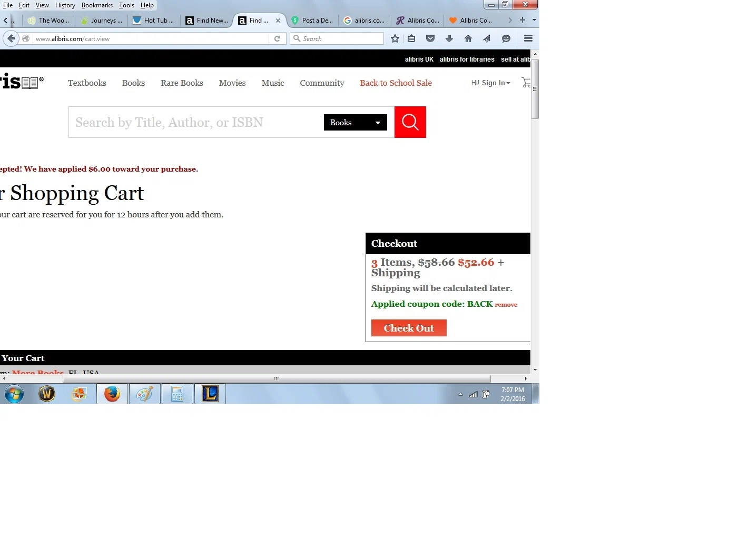Open the Movies navigation link
Screen dimensions: 749x560
[x=232, y=83]
